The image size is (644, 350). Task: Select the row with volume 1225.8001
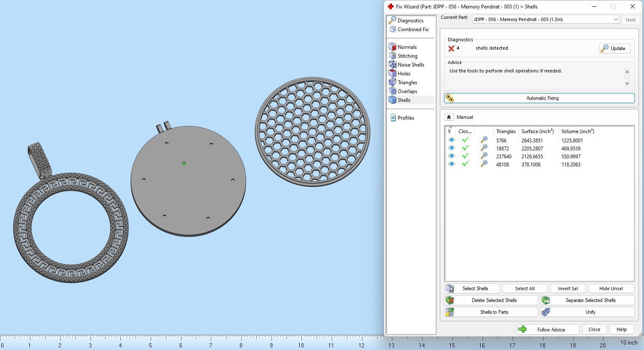[x=539, y=141]
